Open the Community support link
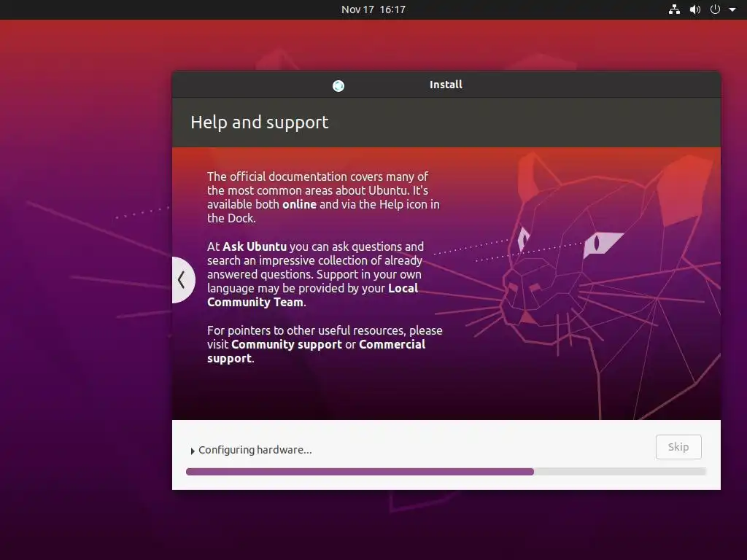 (x=287, y=344)
